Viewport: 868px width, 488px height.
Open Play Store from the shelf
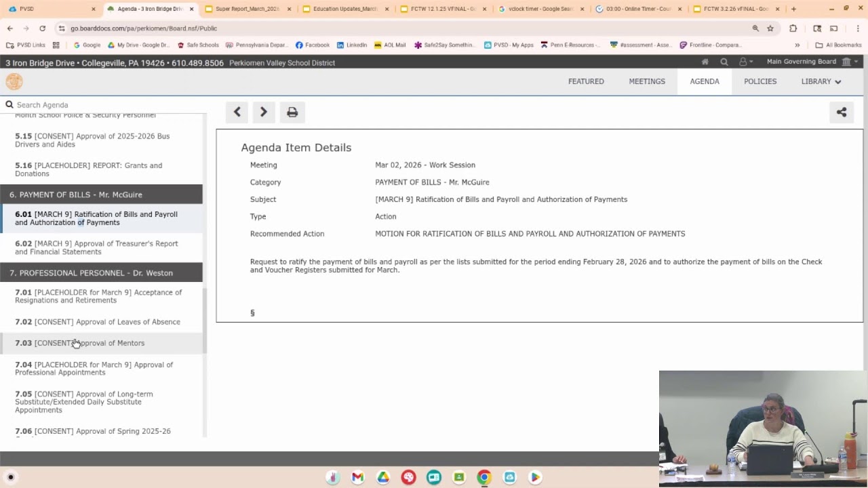(535, 477)
